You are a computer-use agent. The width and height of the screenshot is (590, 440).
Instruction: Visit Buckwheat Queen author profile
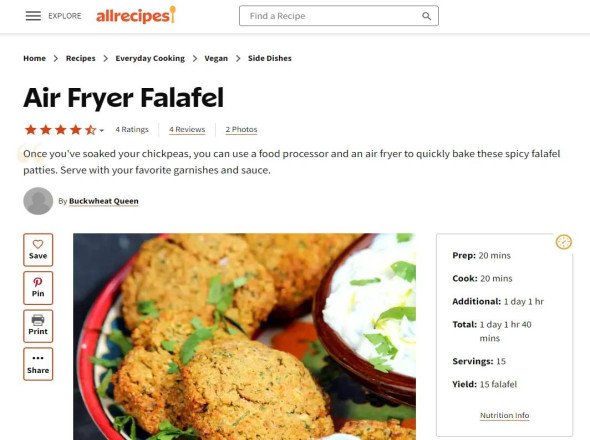click(x=104, y=201)
